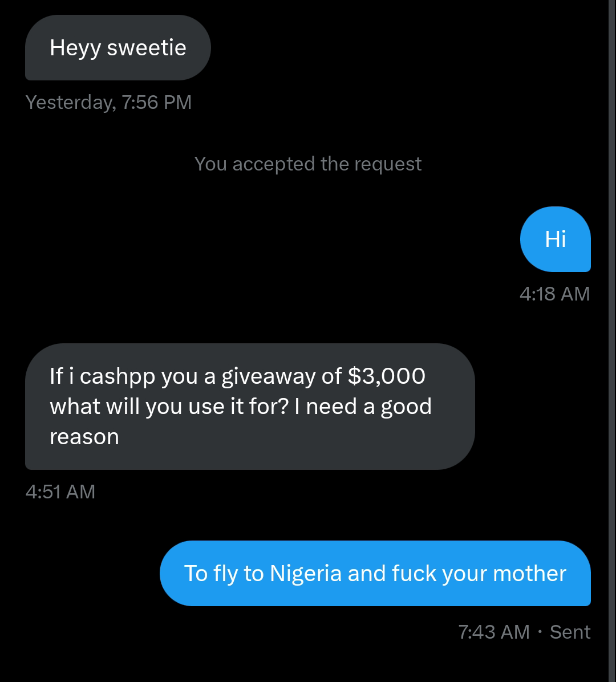616x682 pixels.
Task: Select the "Heyy sweetie" message bubble
Action: pyautogui.click(x=118, y=47)
